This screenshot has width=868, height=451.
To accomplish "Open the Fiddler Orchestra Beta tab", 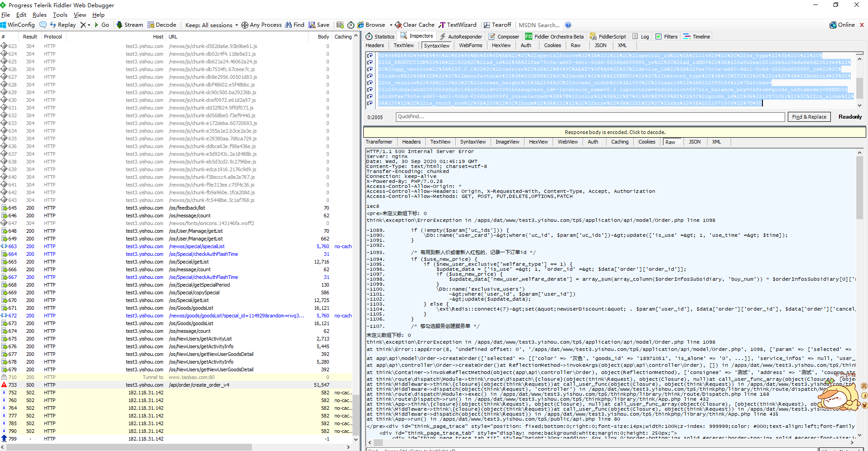I will click(555, 37).
